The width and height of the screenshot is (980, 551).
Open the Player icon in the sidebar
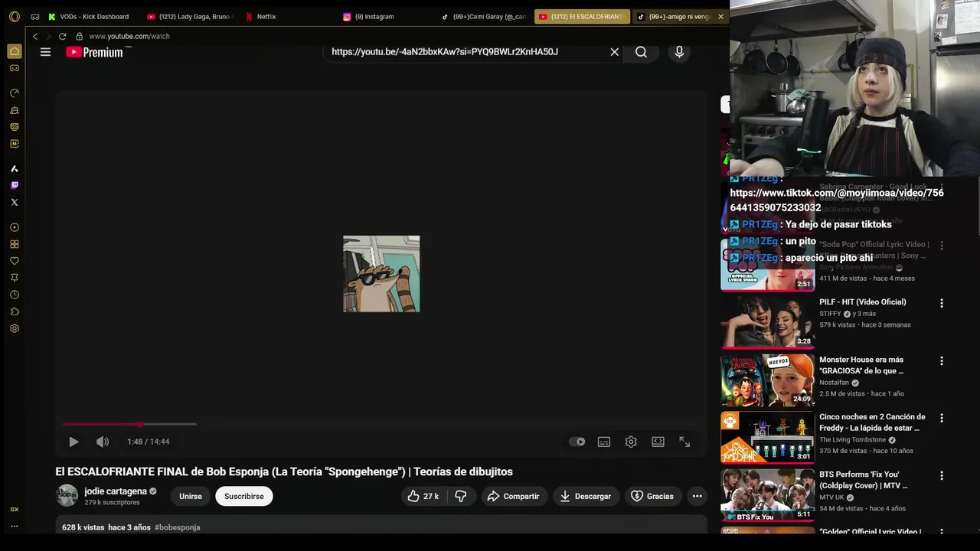point(14,227)
